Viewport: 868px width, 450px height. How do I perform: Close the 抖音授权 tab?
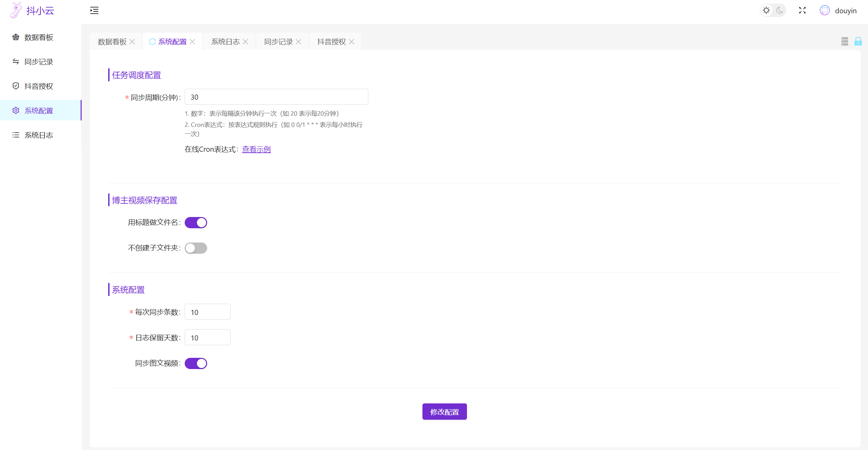[352, 42]
